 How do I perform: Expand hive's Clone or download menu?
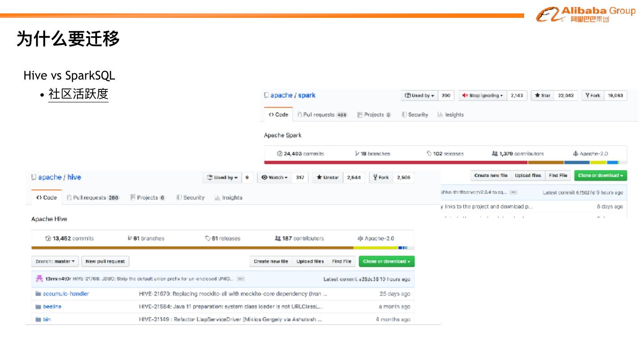coord(386,261)
